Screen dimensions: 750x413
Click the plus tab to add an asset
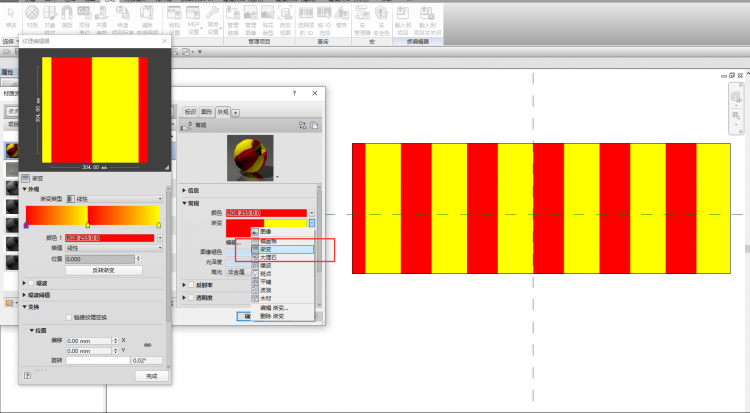pos(236,113)
